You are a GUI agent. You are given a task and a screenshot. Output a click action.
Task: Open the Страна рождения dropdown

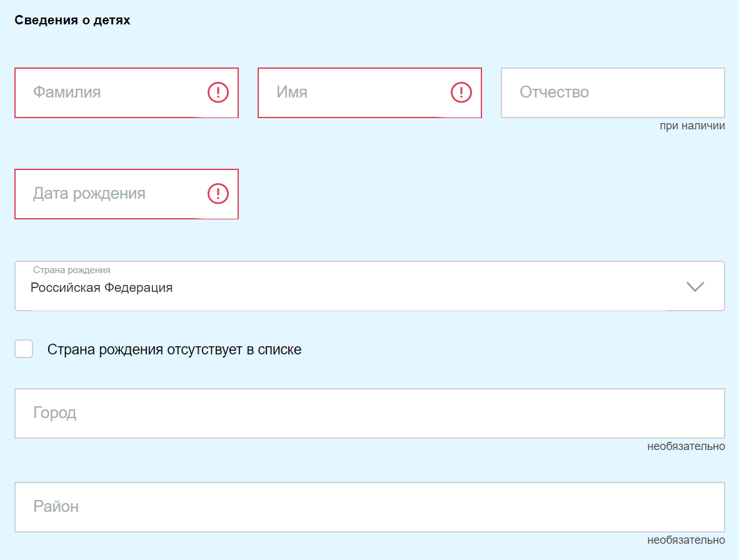click(369, 286)
